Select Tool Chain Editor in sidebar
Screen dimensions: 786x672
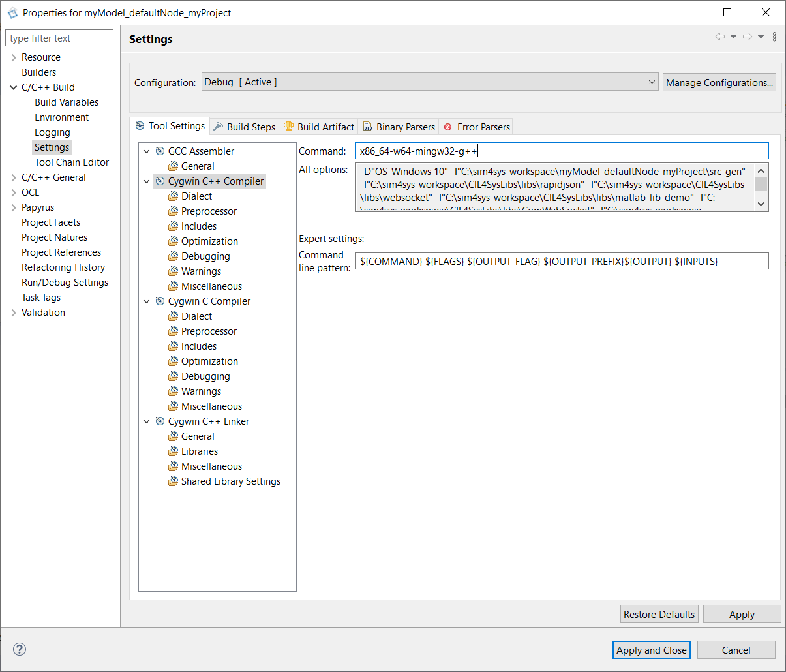pyautogui.click(x=72, y=162)
